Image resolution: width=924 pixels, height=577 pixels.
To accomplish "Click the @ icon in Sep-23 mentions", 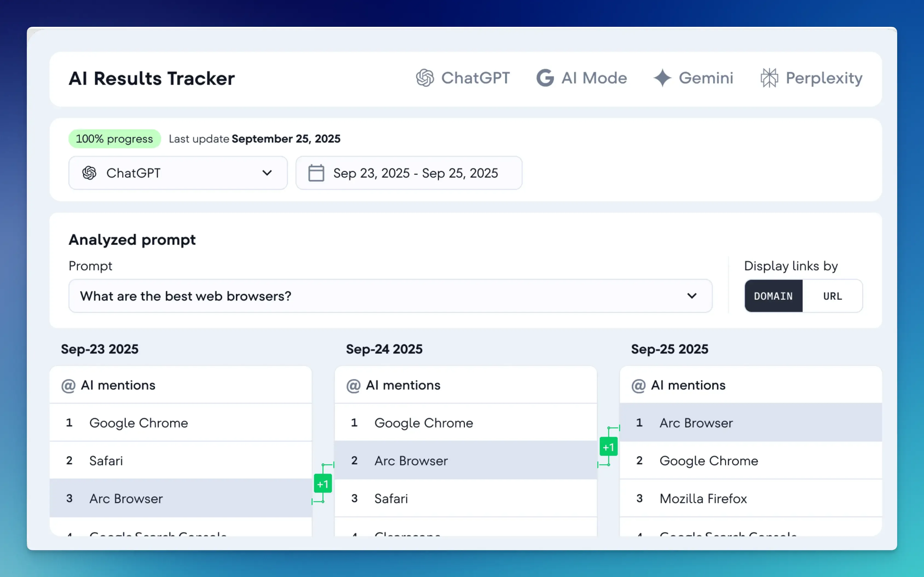I will point(68,385).
